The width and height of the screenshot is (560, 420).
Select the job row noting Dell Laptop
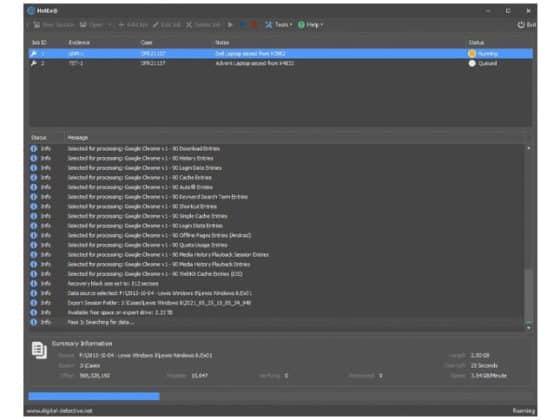(x=281, y=54)
